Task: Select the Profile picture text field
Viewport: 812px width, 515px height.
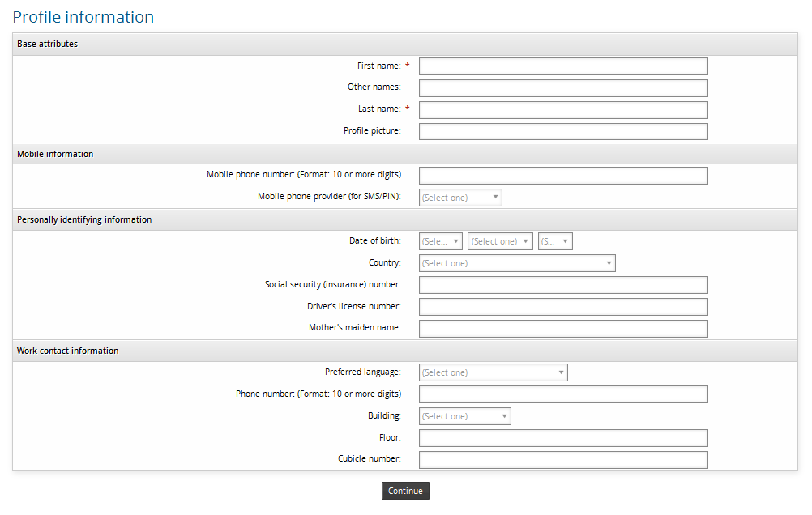Action: point(563,131)
